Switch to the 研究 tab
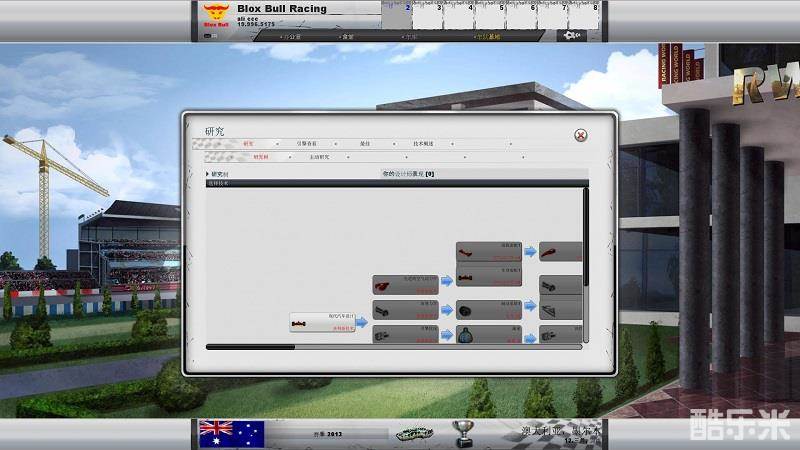 pos(248,143)
